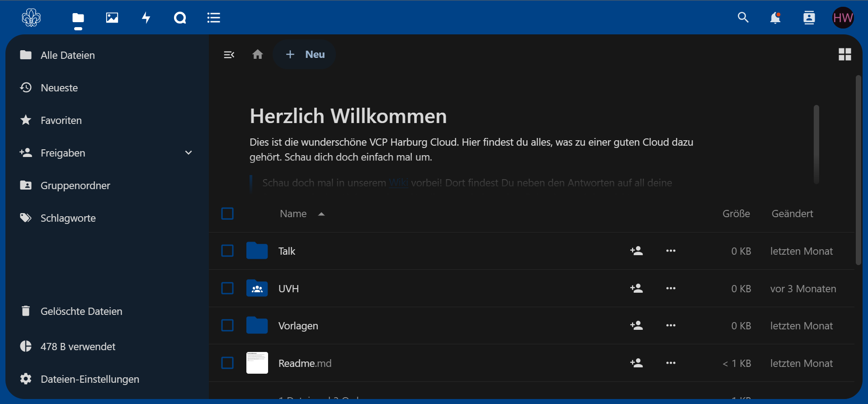Share the UVH folder

tap(637, 288)
